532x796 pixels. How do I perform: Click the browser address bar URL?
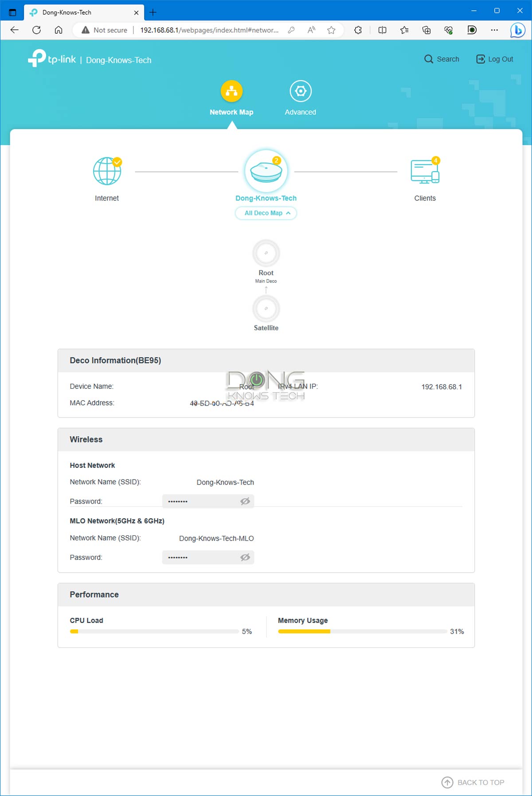coord(210,30)
